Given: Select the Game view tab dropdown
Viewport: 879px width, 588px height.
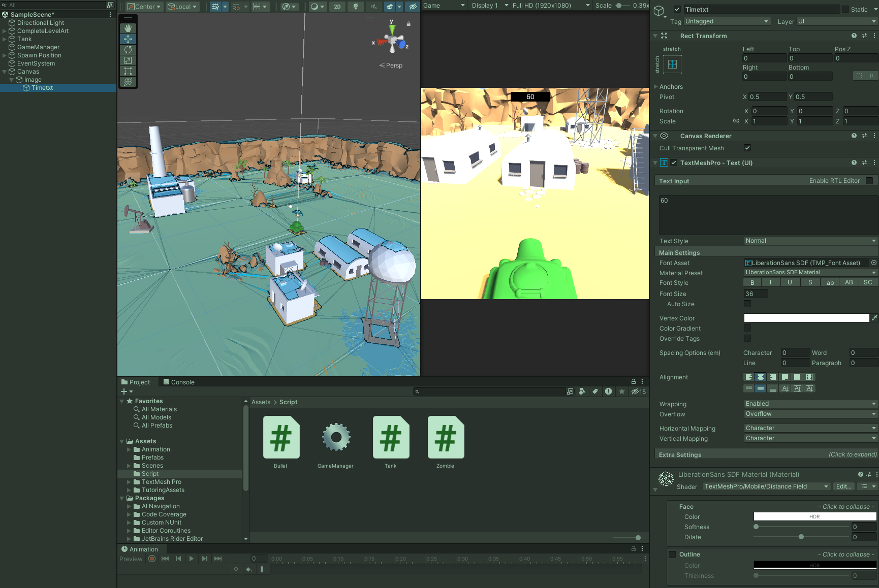Looking at the screenshot, I should [x=444, y=6].
